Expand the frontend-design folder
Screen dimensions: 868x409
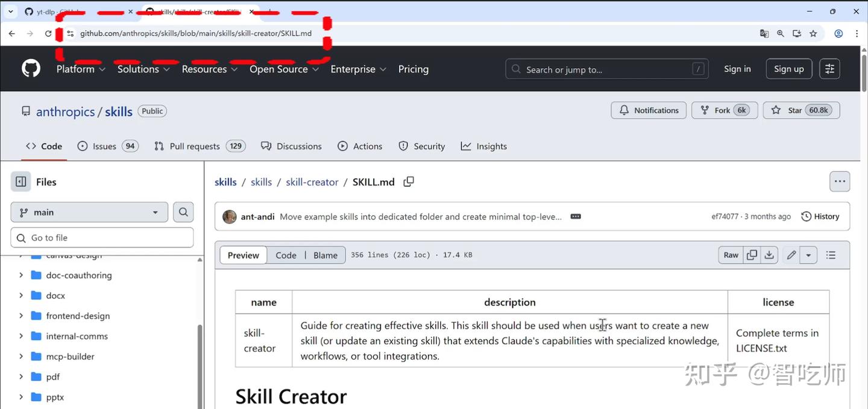[21, 316]
